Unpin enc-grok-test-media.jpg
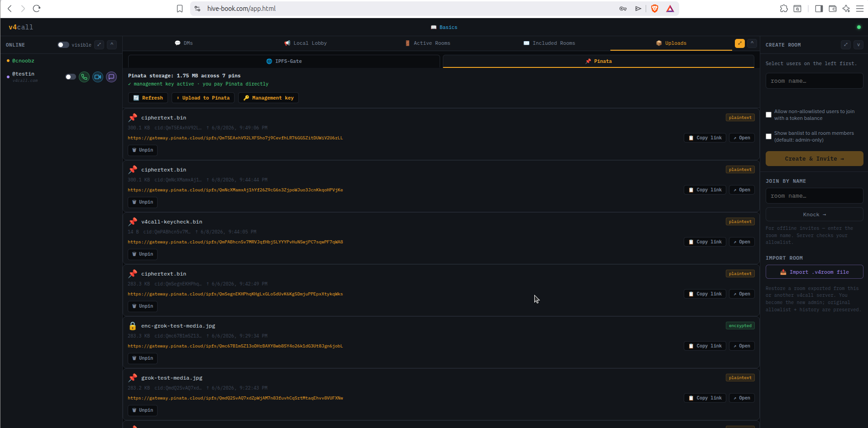This screenshot has width=868, height=428. tap(143, 358)
